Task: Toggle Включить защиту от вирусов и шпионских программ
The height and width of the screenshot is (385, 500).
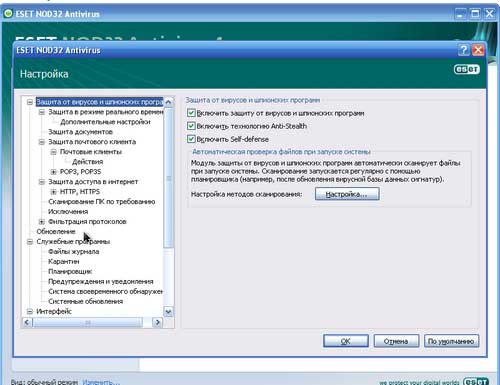Action: [191, 113]
